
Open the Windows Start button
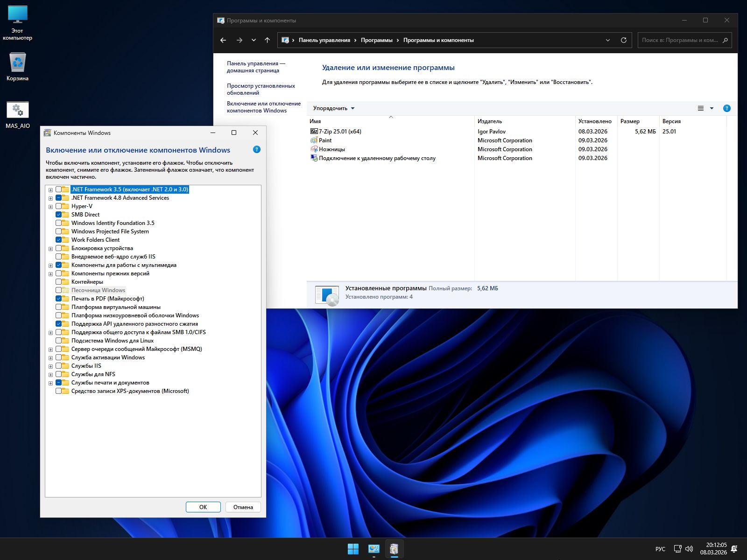[353, 549]
